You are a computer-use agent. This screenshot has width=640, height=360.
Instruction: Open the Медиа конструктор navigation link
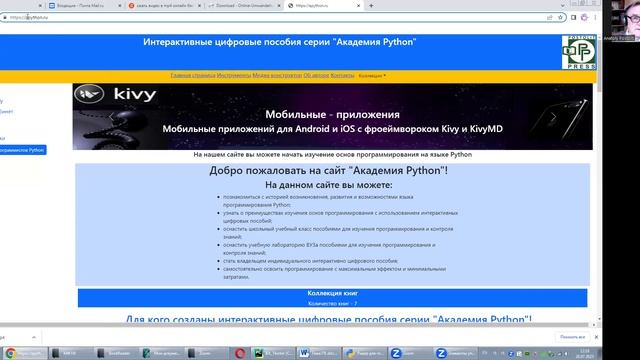coord(277,76)
